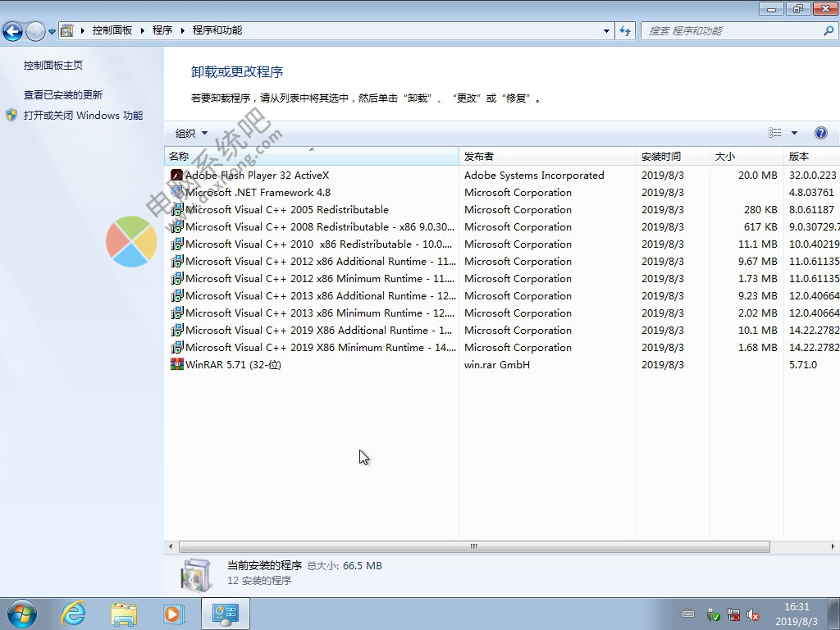
Task: Open 查看已安装的更新 link
Action: [x=62, y=95]
